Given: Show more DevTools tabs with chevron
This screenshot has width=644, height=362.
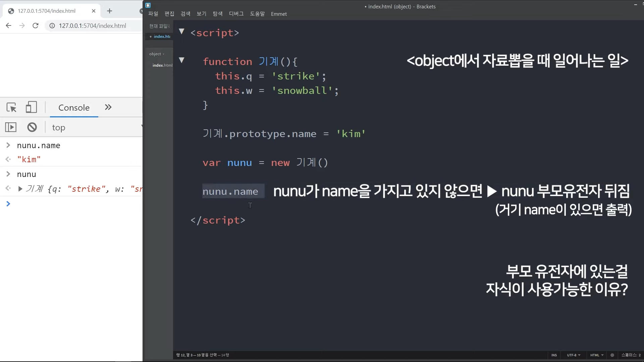Looking at the screenshot, I should [x=108, y=107].
